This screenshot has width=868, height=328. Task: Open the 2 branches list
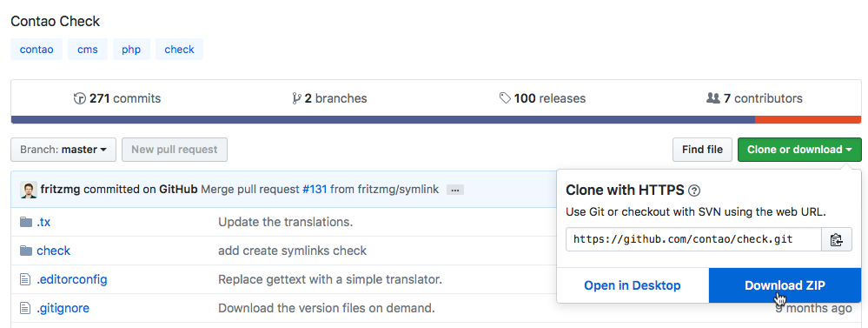click(329, 98)
